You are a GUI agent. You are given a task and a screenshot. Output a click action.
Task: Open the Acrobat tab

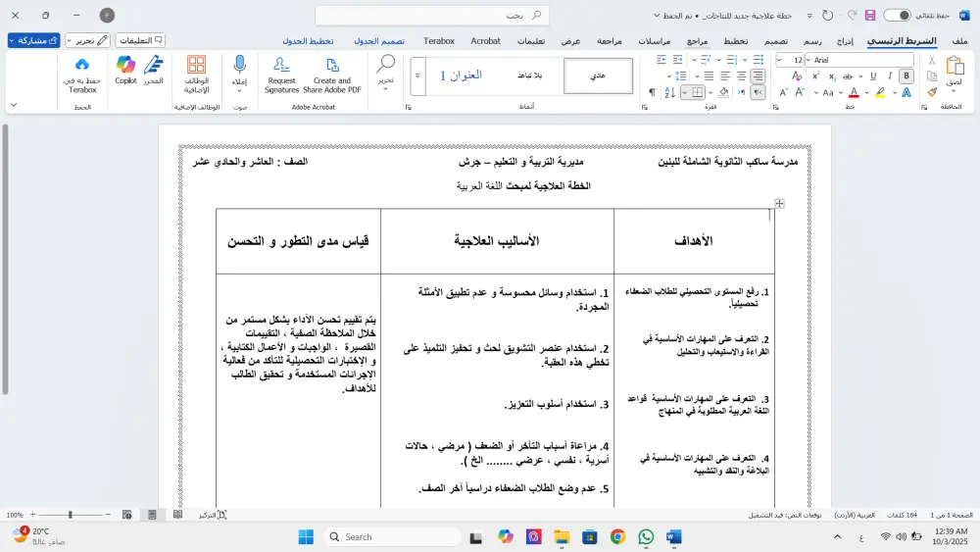pos(486,40)
